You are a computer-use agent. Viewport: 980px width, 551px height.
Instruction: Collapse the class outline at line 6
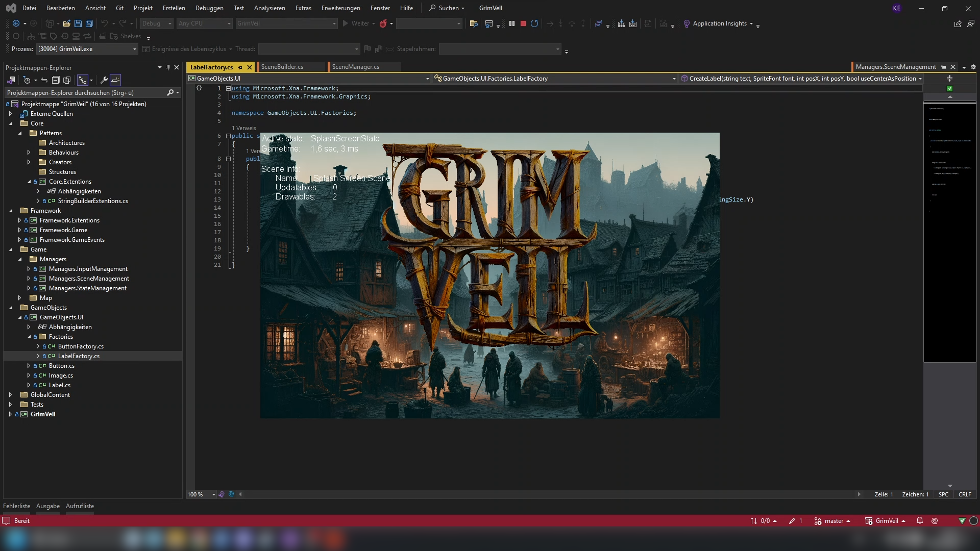pyautogui.click(x=228, y=136)
